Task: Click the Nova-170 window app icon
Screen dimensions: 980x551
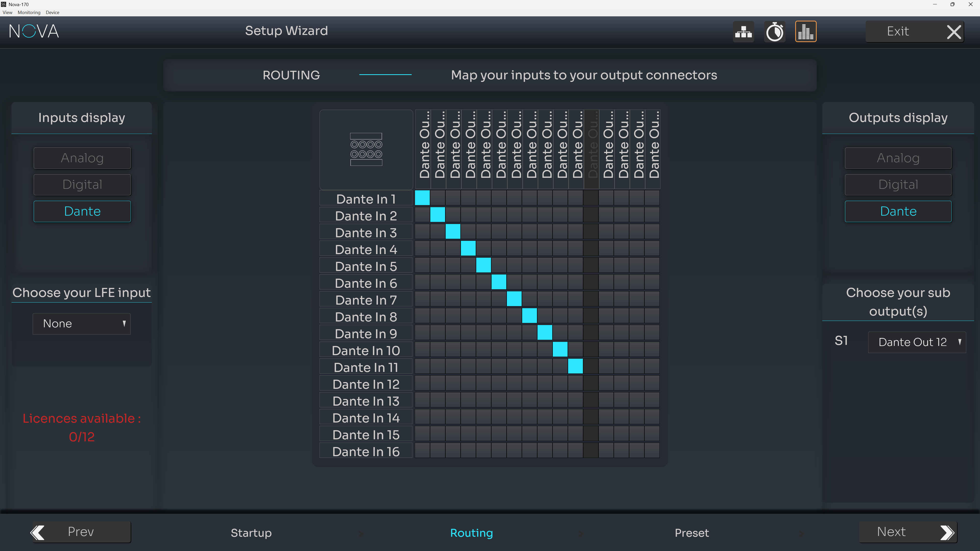Action: 3,4
